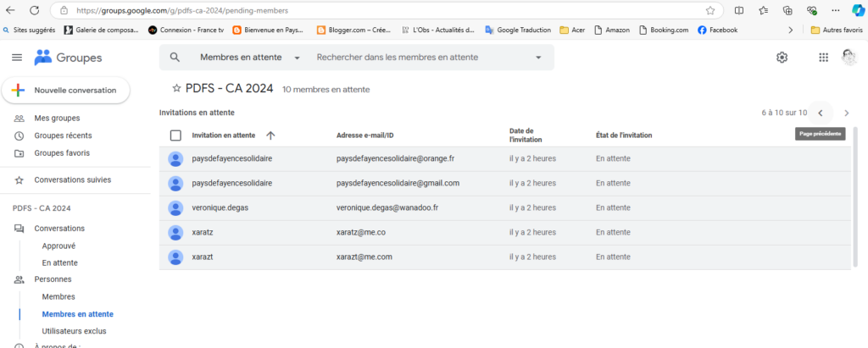Open Groupes favoris in left navigation
This screenshot has width=868, height=348.
tap(62, 153)
